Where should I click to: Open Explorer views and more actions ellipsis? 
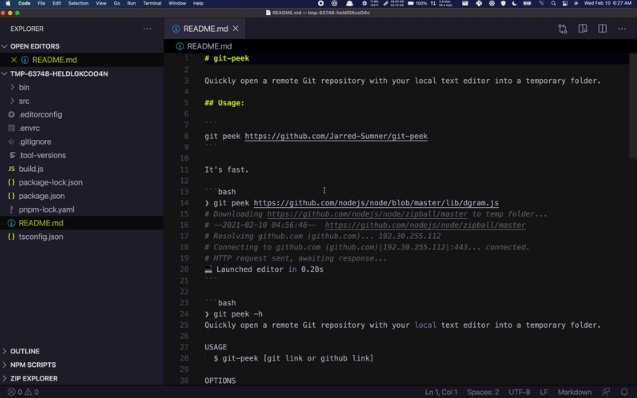(x=147, y=29)
